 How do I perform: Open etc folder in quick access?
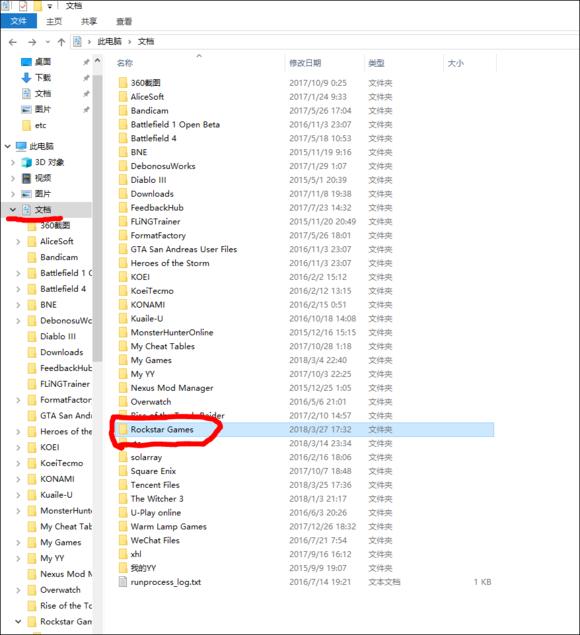coord(41,125)
